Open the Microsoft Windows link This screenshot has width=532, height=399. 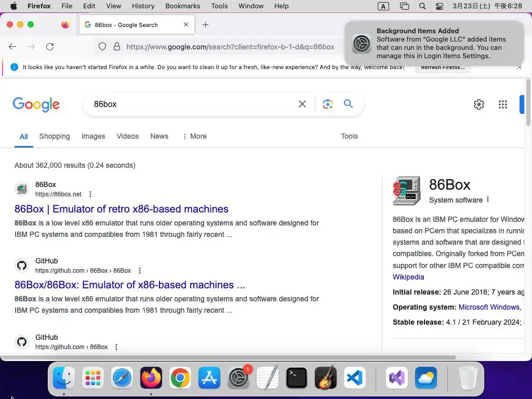pyautogui.click(x=489, y=308)
